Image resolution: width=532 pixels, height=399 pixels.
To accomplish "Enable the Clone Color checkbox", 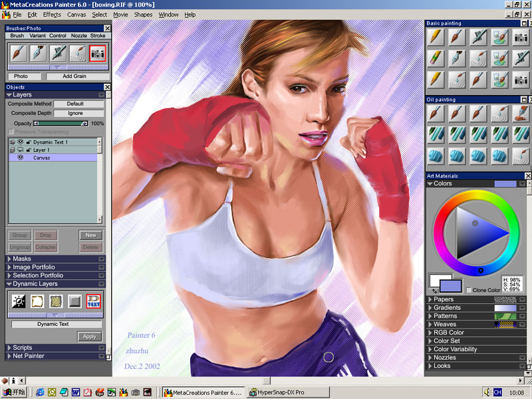I will pos(469,291).
